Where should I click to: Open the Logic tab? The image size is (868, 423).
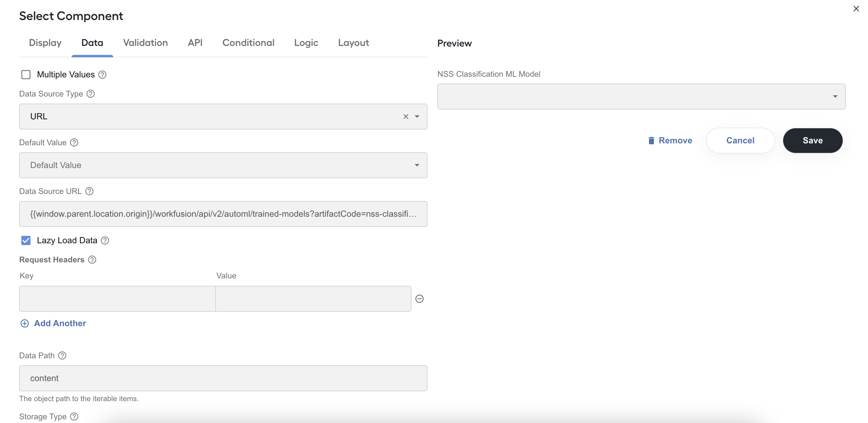[x=306, y=43]
